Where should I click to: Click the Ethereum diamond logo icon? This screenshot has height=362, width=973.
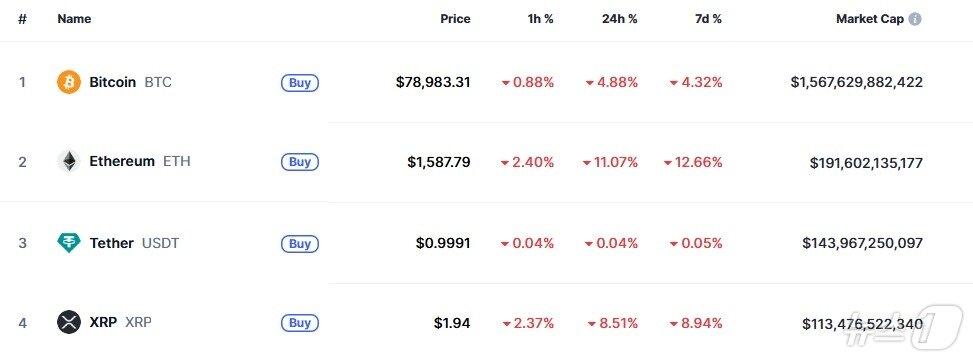[69, 161]
